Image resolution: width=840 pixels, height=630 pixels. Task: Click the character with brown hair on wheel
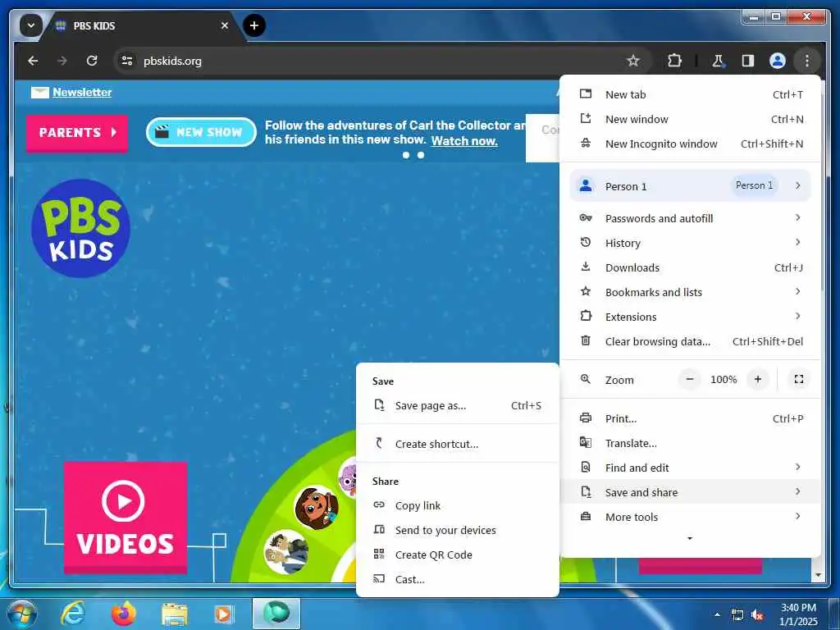pos(316,507)
